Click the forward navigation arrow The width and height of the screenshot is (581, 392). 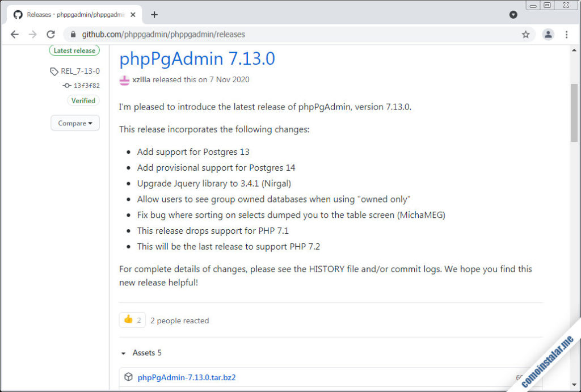tap(32, 34)
